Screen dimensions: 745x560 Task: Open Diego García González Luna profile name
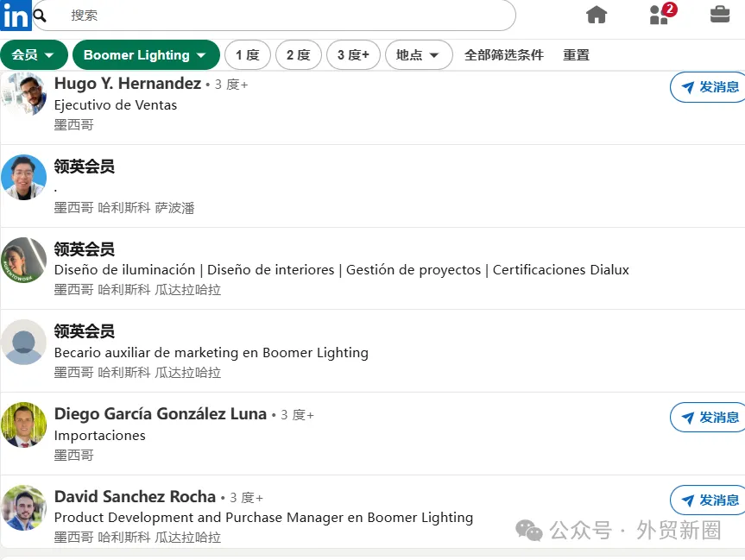click(160, 414)
